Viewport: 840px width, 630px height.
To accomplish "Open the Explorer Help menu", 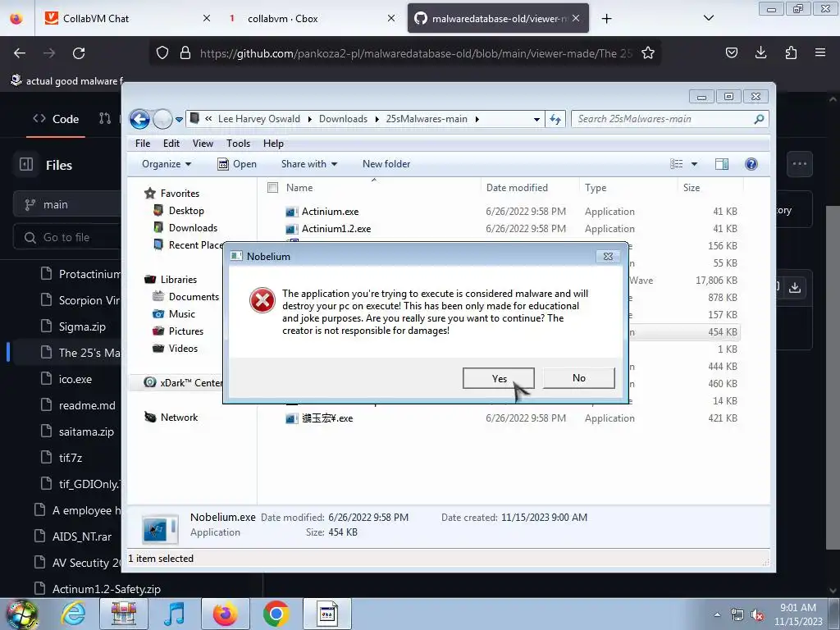I will (273, 144).
